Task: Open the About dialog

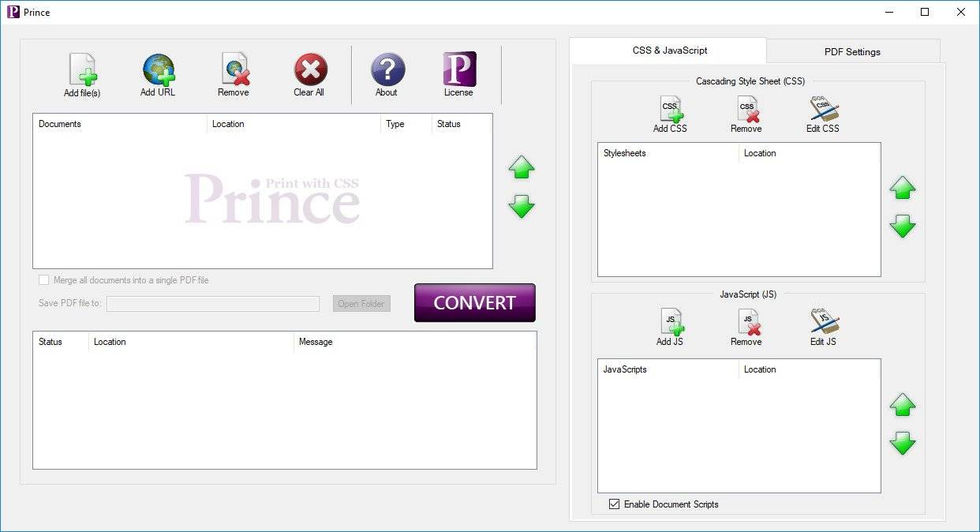Action: pyautogui.click(x=387, y=70)
